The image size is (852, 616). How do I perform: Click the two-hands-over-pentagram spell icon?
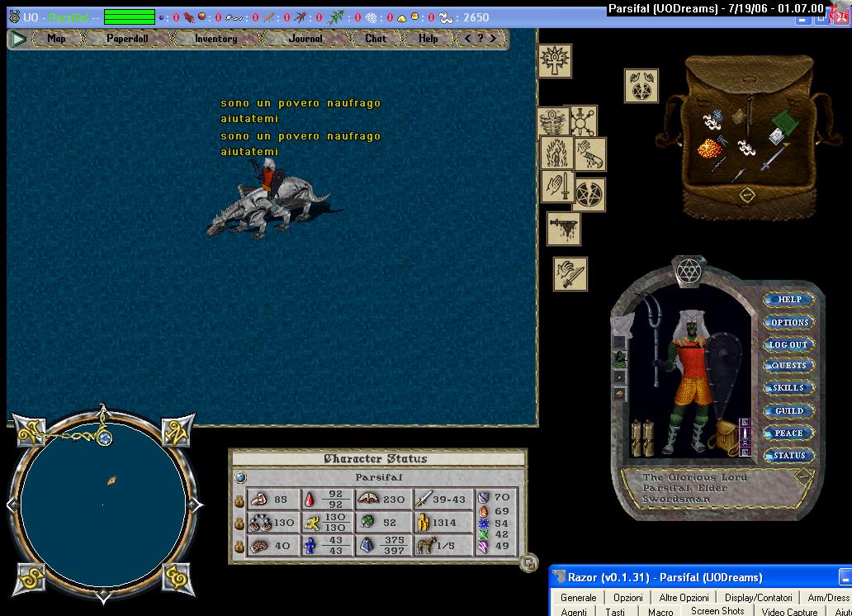[x=641, y=85]
